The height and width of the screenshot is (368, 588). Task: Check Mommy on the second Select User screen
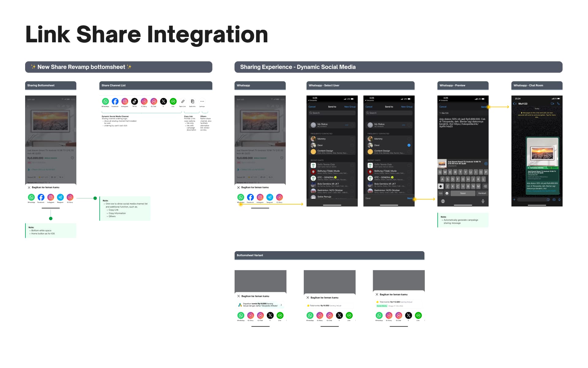(x=409, y=139)
